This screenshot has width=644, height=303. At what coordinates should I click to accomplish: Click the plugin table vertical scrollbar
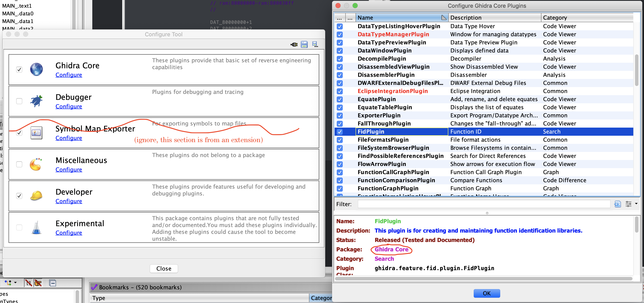[636, 70]
